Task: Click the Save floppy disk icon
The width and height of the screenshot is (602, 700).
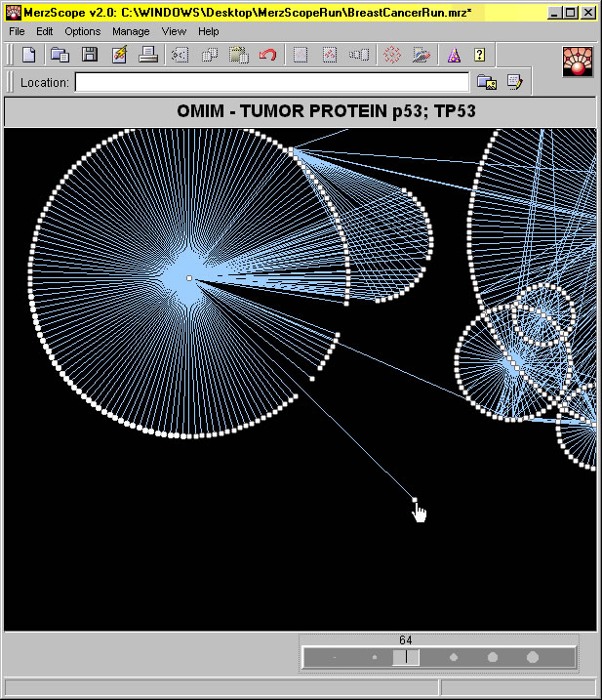Action: (x=89, y=56)
